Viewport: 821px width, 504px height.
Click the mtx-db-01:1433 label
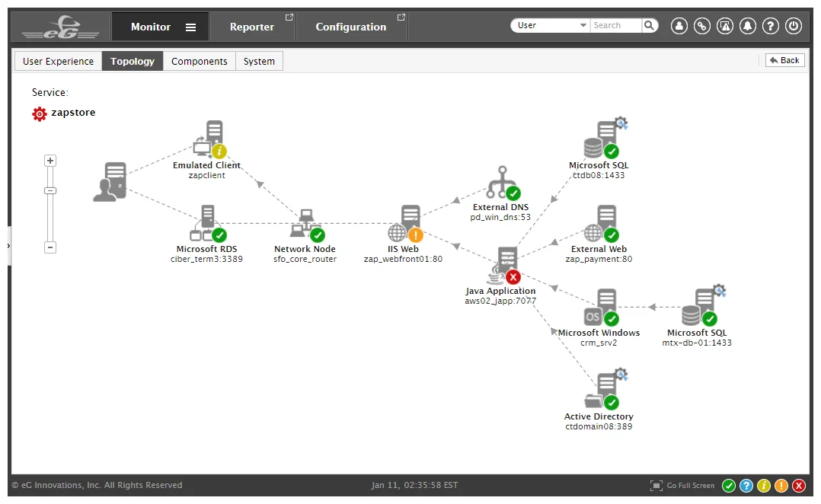coord(697,343)
